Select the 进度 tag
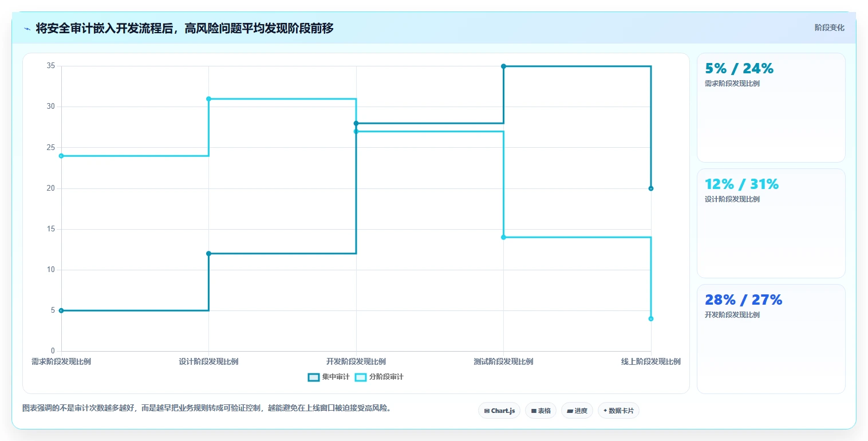Screen dimensions: 868x441 pos(577,411)
